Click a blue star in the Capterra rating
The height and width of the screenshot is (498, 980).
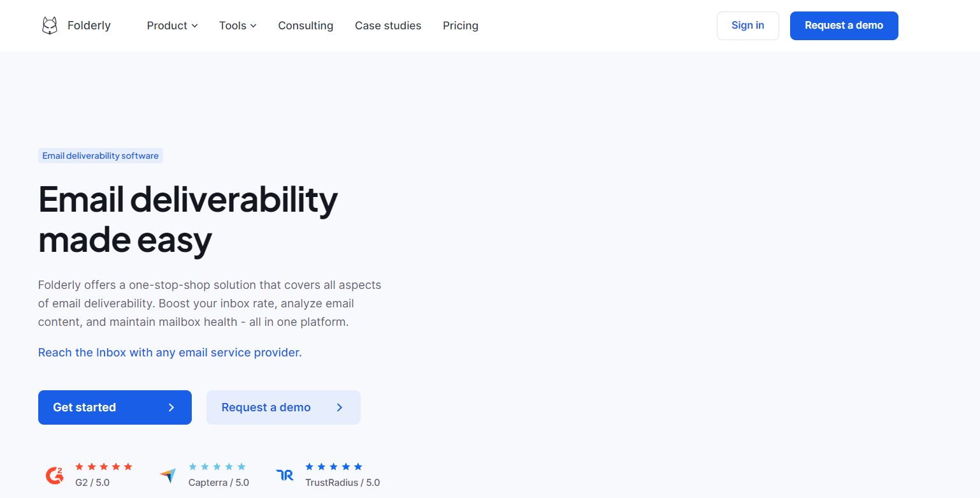[217, 466]
